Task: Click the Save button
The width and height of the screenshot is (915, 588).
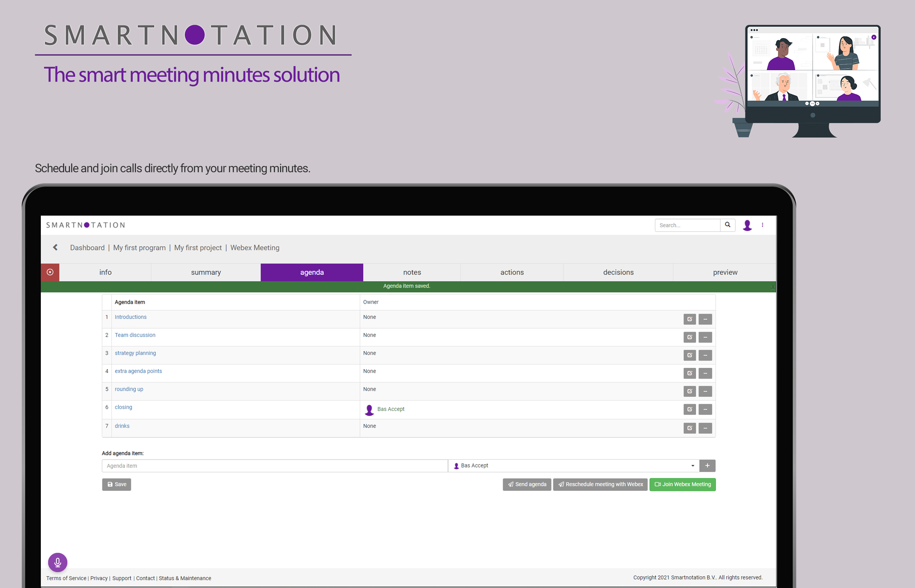Action: click(x=116, y=484)
